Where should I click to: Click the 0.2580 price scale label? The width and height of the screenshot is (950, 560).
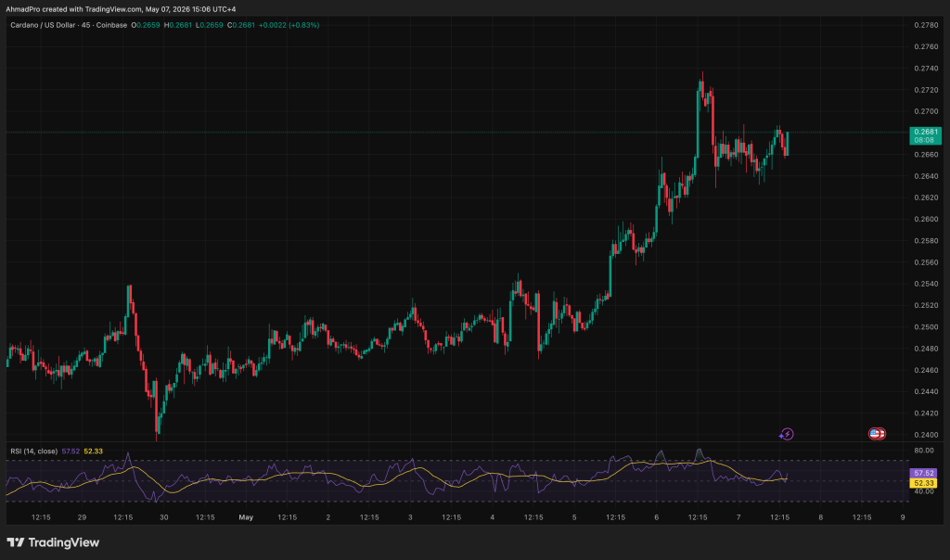pyautogui.click(x=926, y=241)
